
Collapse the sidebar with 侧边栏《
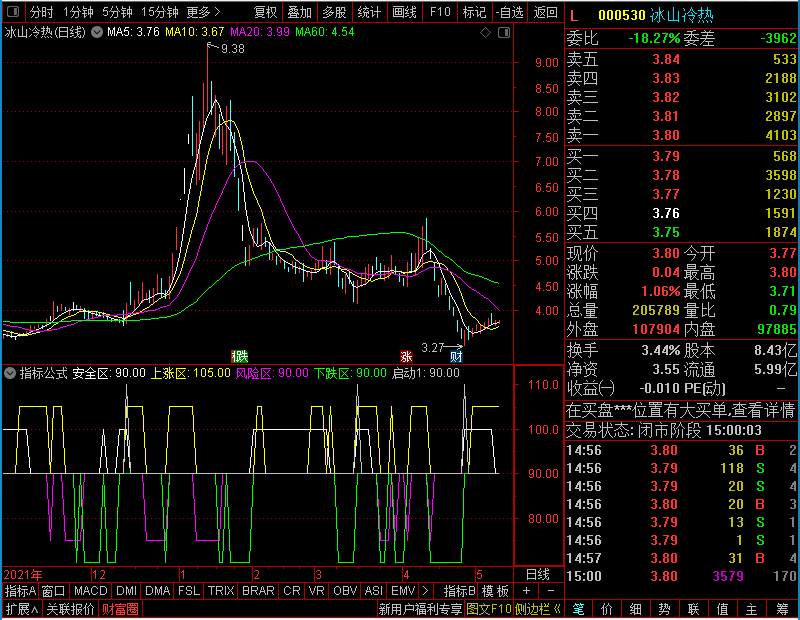(x=538, y=609)
